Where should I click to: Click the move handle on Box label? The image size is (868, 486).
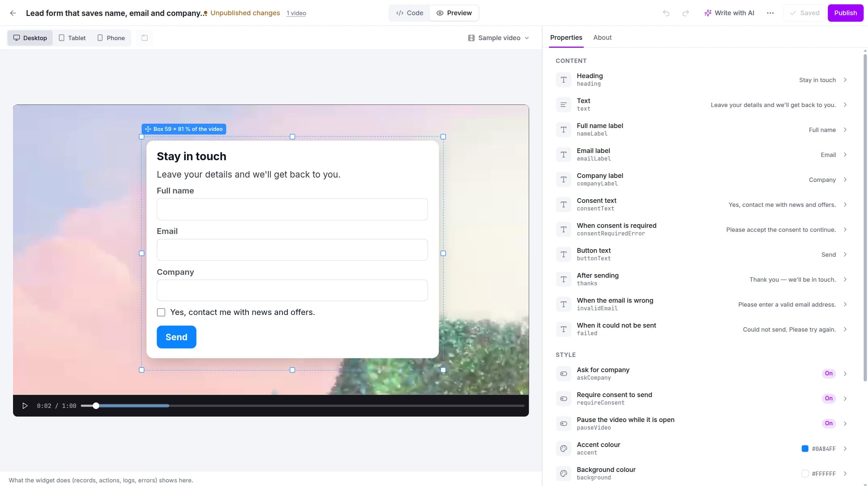148,129
